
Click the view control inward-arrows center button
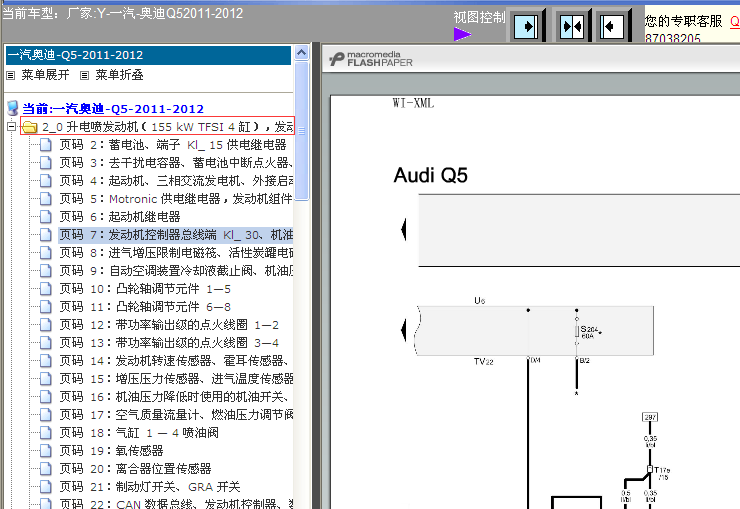pyautogui.click(x=572, y=26)
